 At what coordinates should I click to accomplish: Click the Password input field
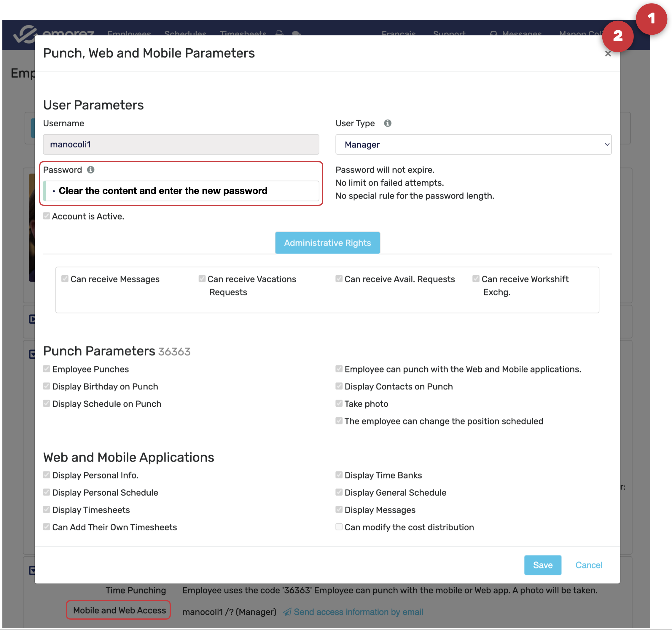[183, 191]
